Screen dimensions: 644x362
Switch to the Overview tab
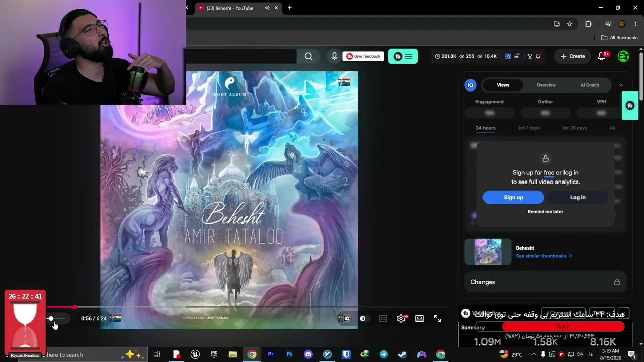tap(546, 85)
